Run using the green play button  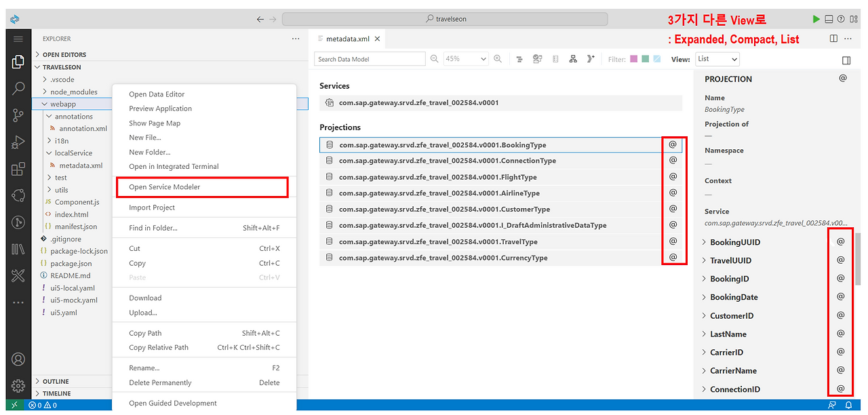tap(816, 19)
